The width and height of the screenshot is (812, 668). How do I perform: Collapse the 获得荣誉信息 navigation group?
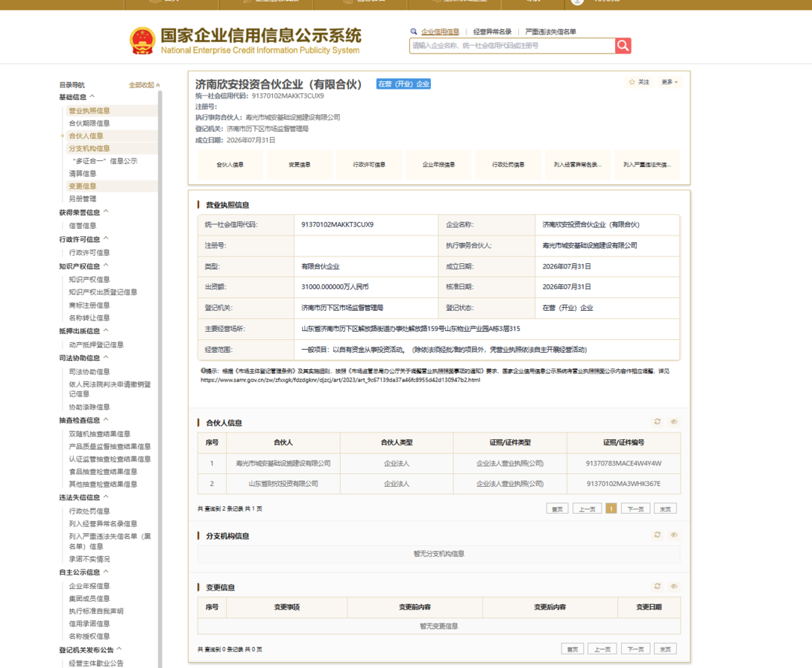(x=106, y=212)
